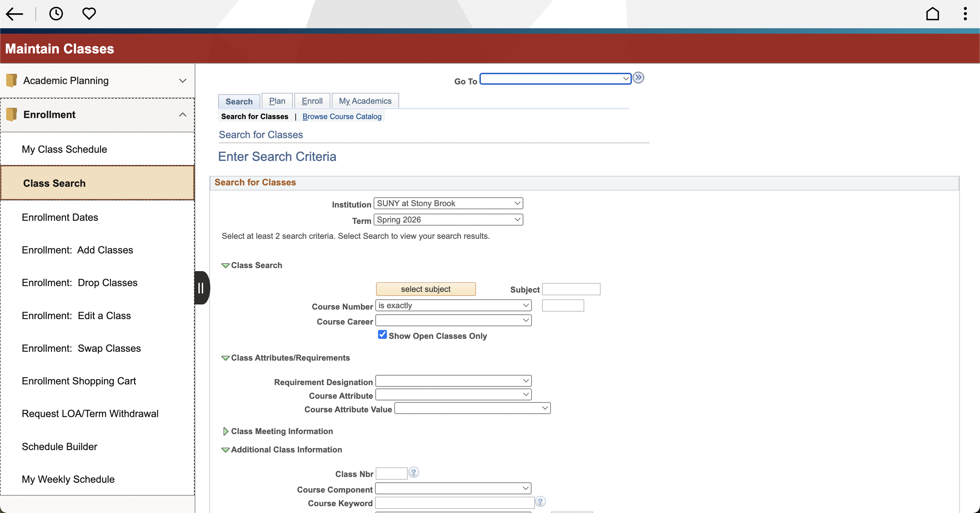This screenshot has height=513, width=980.
Task: Switch to the Enroll tab
Action: [x=312, y=101]
